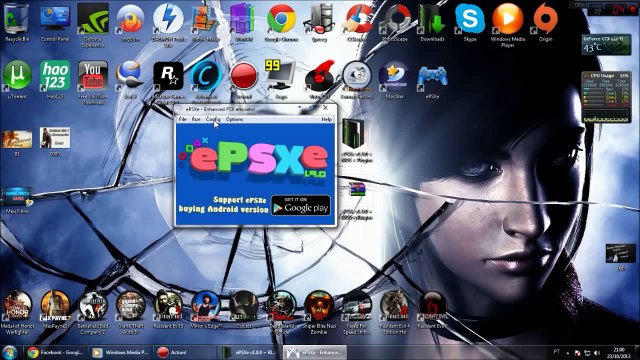Open the Rockstar Games desktop shortcut
This screenshot has height=360, width=640.
point(168,82)
